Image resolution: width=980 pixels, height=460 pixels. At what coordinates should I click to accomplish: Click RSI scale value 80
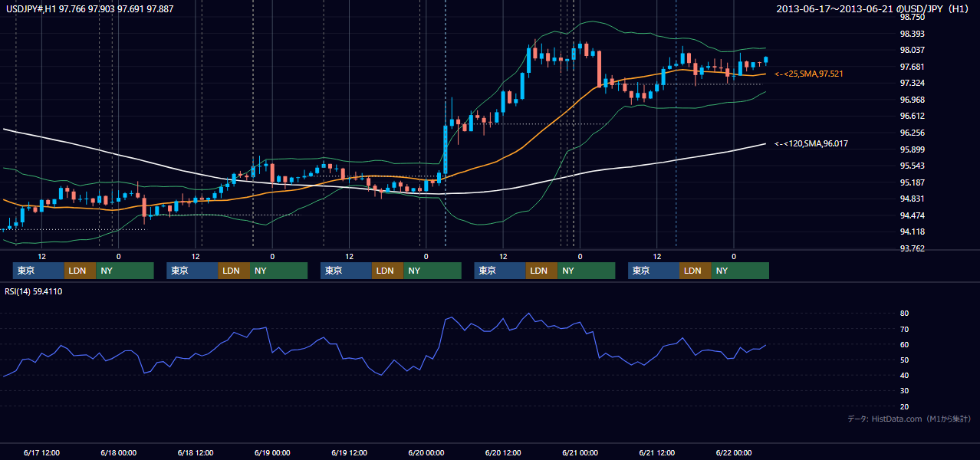click(x=905, y=314)
